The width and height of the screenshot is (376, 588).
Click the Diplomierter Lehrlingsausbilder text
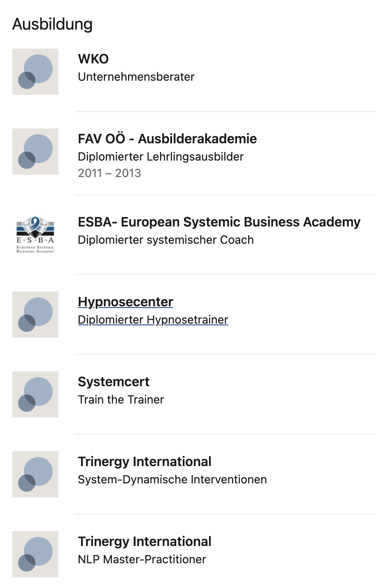[161, 156]
